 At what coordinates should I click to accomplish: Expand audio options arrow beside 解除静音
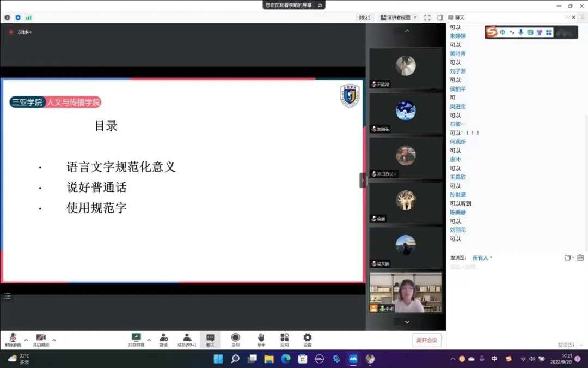(26, 340)
